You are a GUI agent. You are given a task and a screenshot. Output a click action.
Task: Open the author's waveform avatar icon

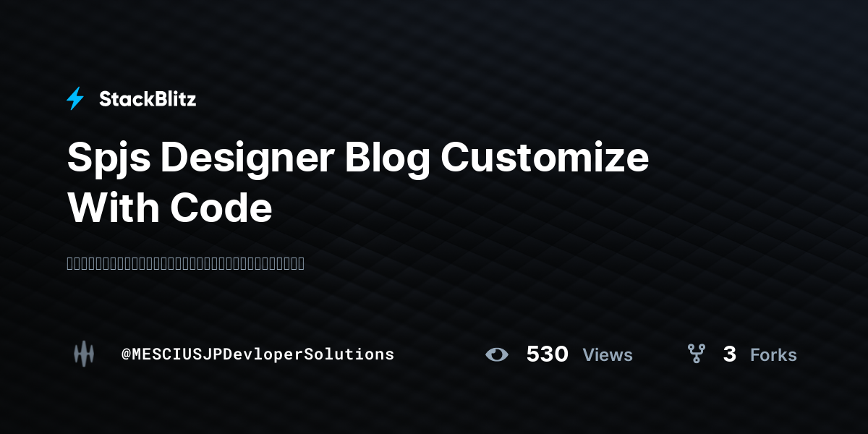coord(84,354)
